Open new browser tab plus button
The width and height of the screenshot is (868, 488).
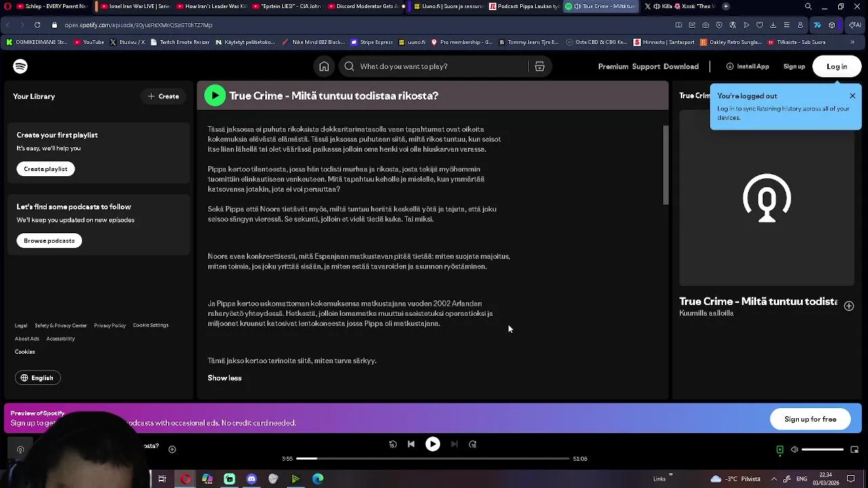726,6
